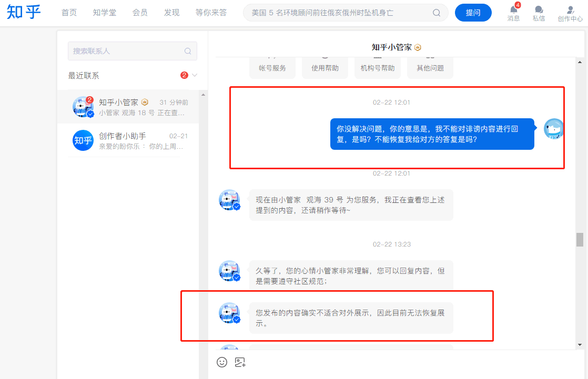The width and height of the screenshot is (588, 379).
Task: Open the 创作者小助手 conversation
Action: click(128, 140)
